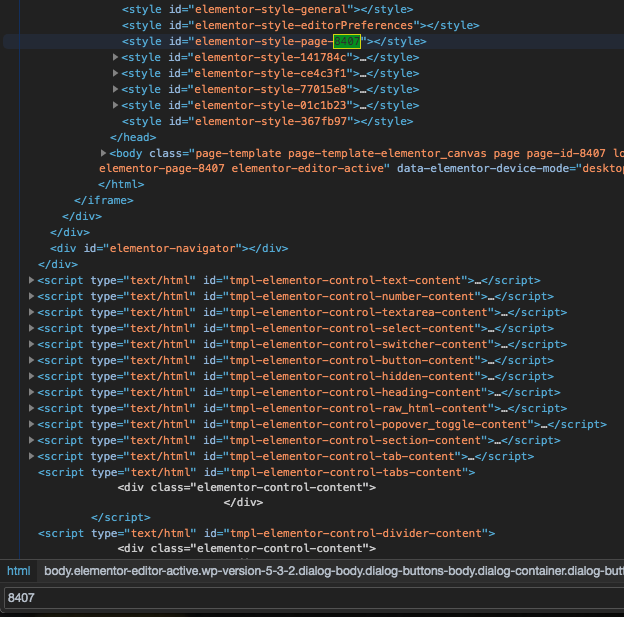Select the elementor-navigator div line
624x617 pixels.
[x=169, y=248]
